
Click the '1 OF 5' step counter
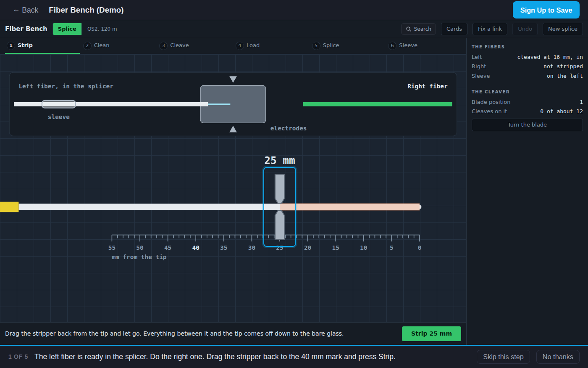[x=18, y=357]
